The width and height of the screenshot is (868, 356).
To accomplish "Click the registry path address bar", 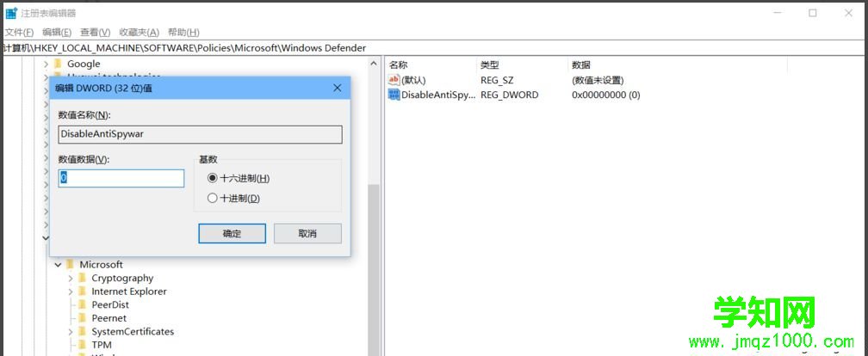I will [x=434, y=48].
